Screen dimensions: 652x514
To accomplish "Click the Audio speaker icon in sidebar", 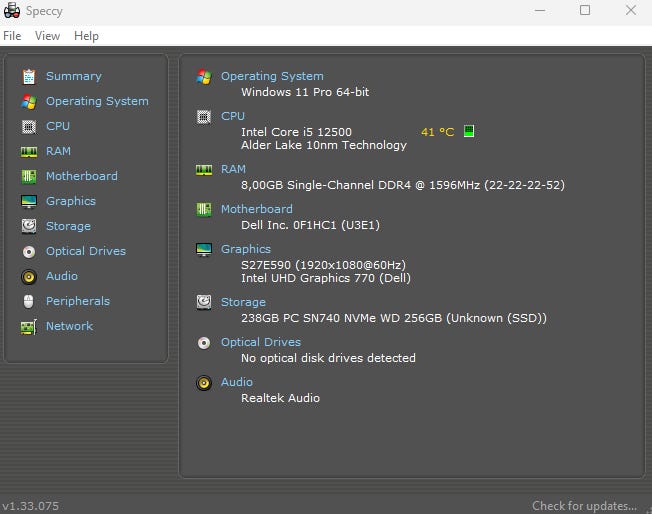I will coord(28,276).
